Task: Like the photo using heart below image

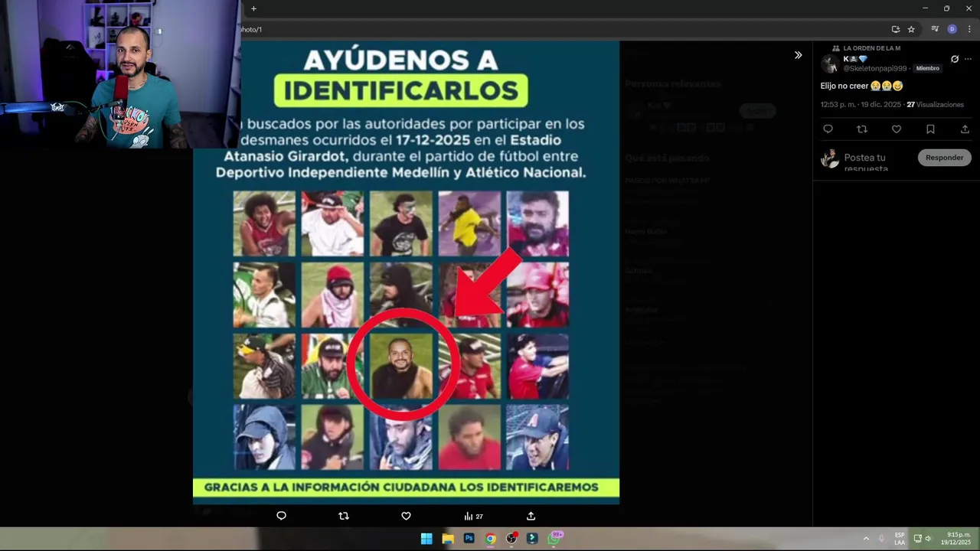Action: coord(406,516)
